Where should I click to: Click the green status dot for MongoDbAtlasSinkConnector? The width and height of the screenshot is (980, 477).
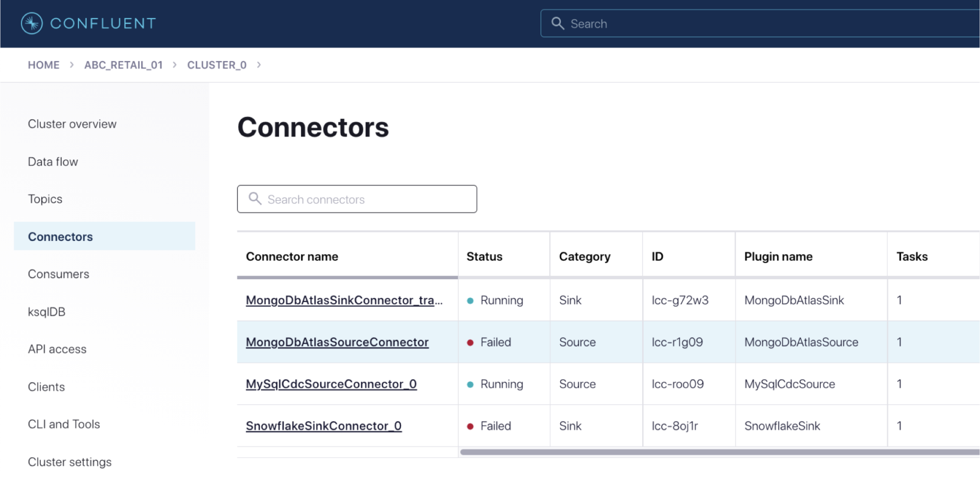pyautogui.click(x=470, y=301)
